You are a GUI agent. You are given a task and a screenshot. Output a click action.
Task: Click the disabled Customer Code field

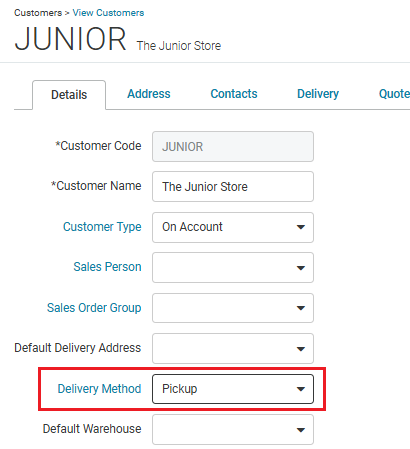(x=233, y=147)
